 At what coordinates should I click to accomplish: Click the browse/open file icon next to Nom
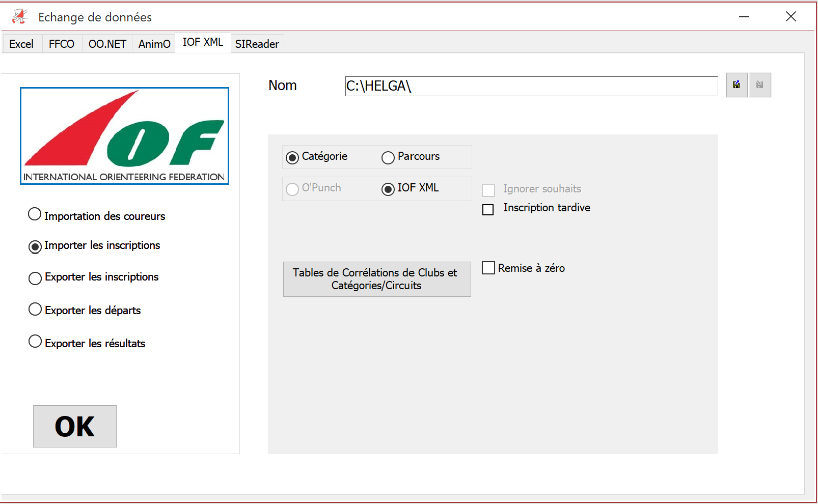coord(737,85)
